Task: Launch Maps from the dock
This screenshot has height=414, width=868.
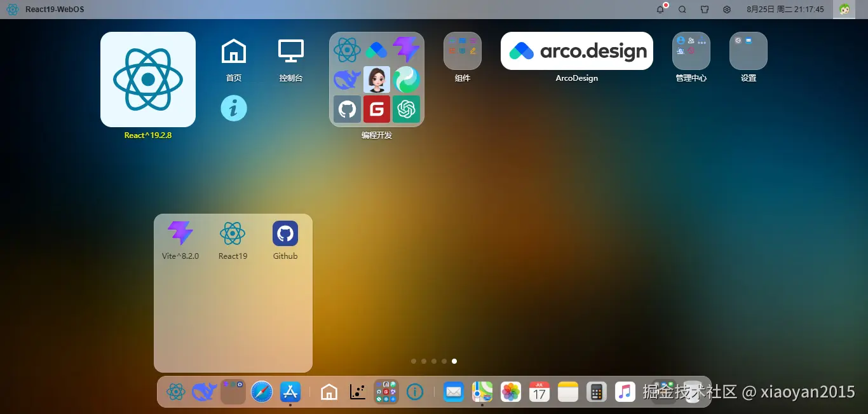Action: [482, 392]
